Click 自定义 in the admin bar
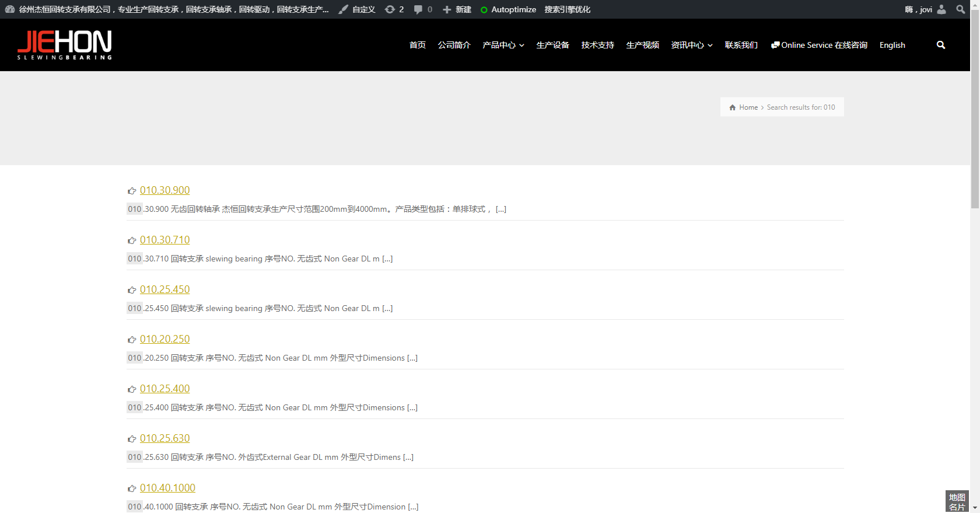Screen dimensions: 980x513 coord(363,9)
